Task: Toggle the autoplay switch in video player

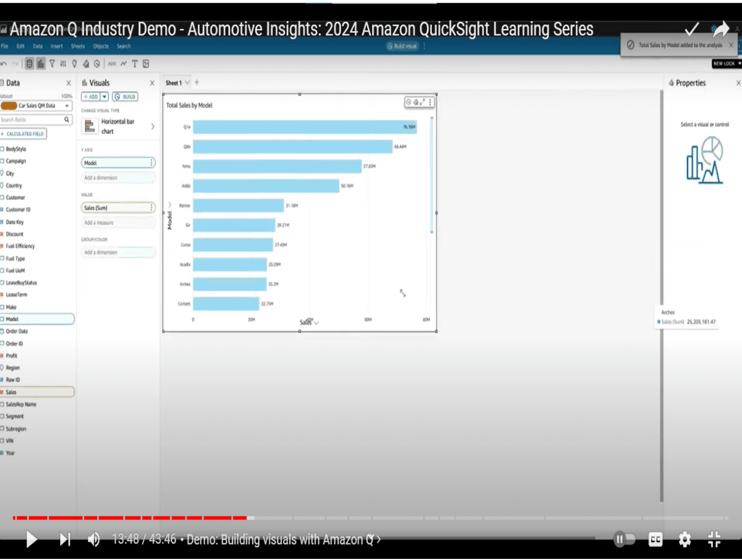Action: coord(624,539)
